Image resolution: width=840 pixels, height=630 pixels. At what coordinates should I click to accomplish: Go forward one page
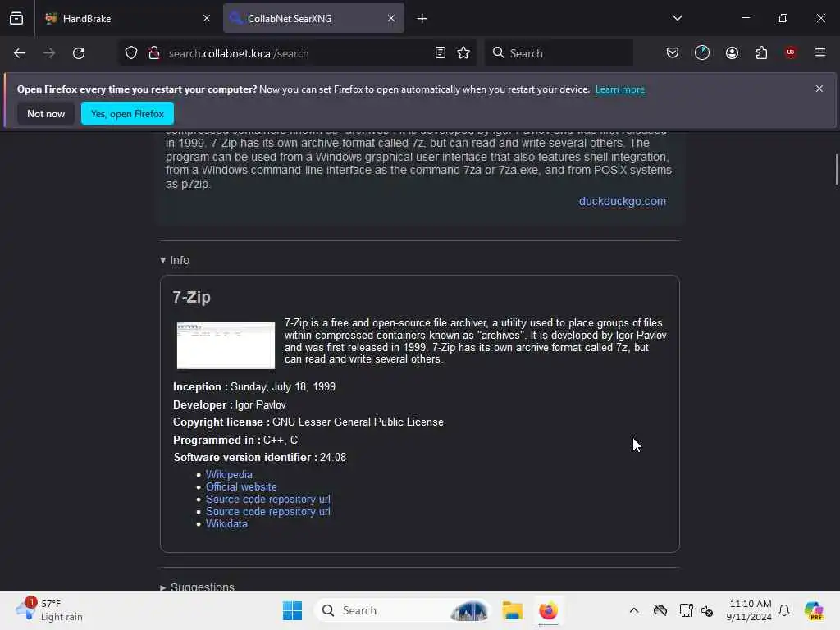pyautogui.click(x=49, y=53)
